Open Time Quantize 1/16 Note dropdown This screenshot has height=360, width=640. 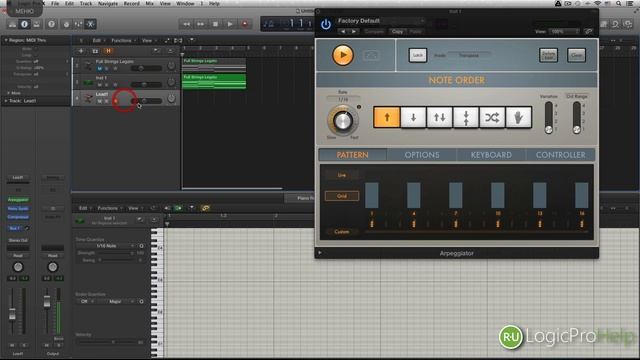pos(107,246)
